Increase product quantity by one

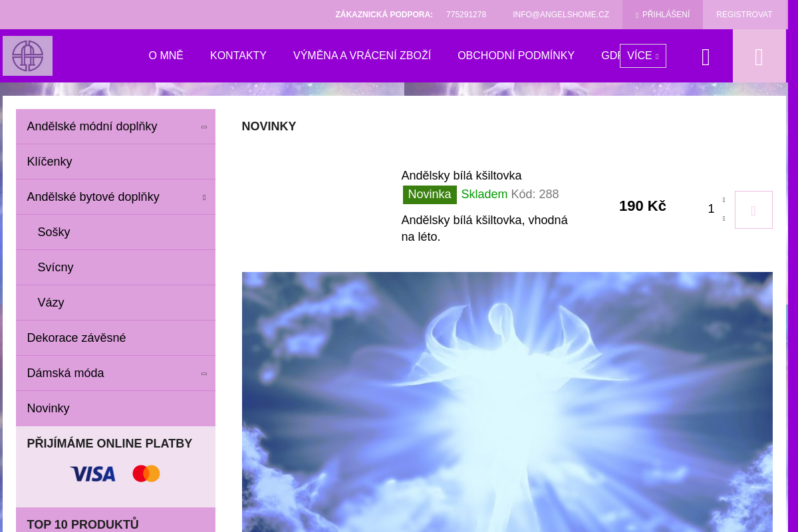tap(724, 199)
